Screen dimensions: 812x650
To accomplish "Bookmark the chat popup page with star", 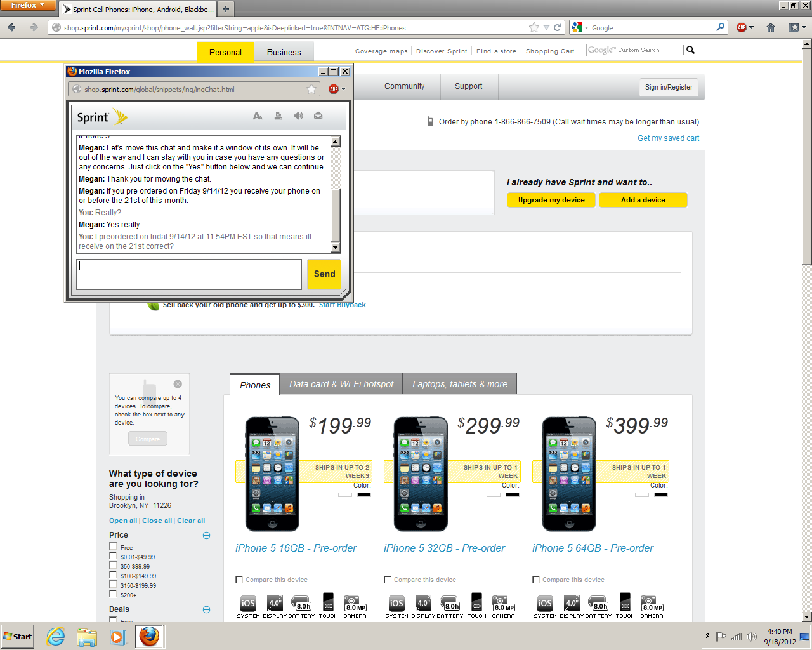I will [x=311, y=90].
